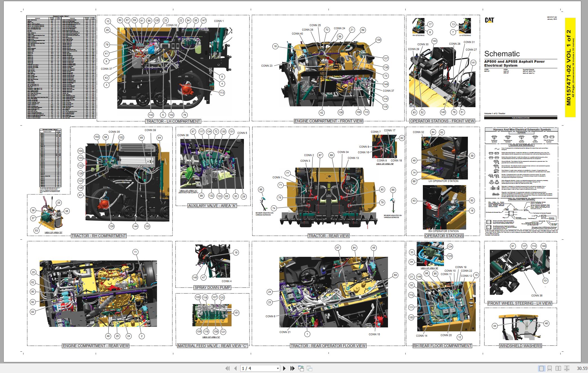Click the 'ENGINE COMPARTMENT - REAR VIEW' label
Viewport: 588px width, 373px height.
coord(96,346)
